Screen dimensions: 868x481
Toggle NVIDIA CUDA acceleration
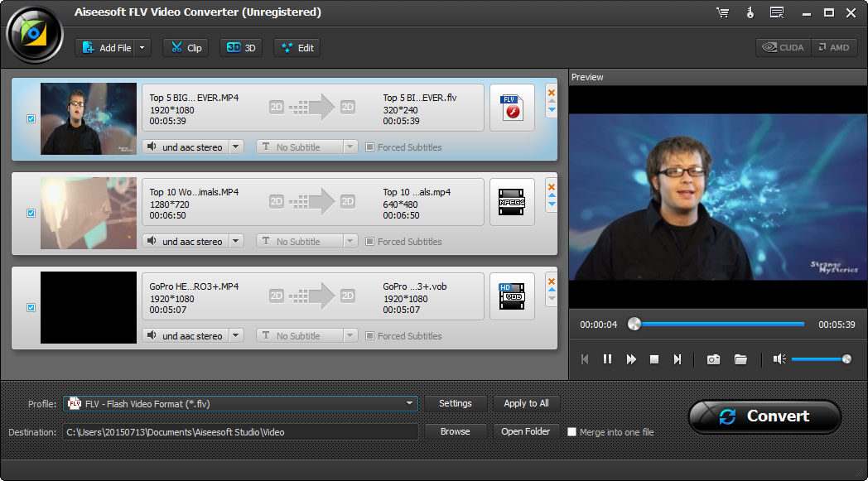point(784,47)
